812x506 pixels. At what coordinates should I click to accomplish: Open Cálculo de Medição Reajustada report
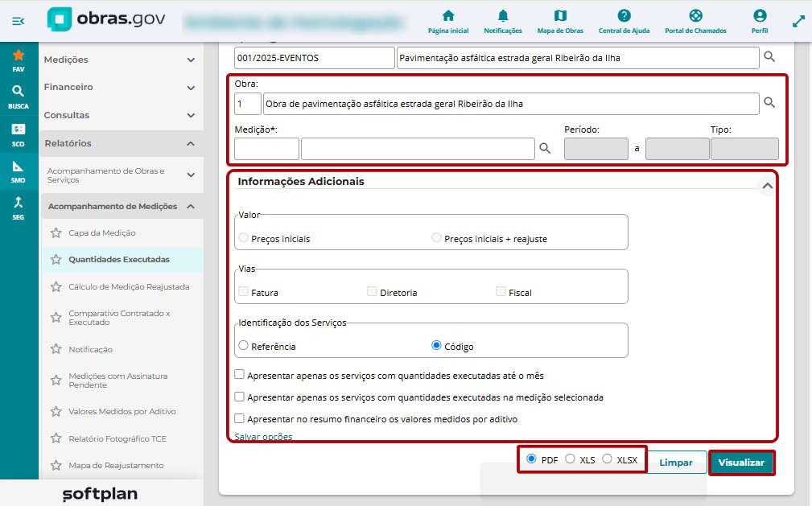coord(129,287)
